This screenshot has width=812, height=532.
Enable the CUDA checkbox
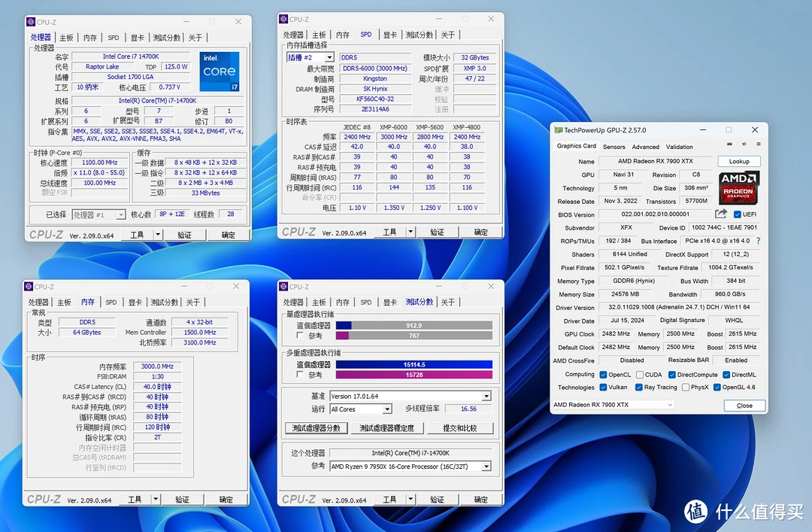(x=640, y=375)
